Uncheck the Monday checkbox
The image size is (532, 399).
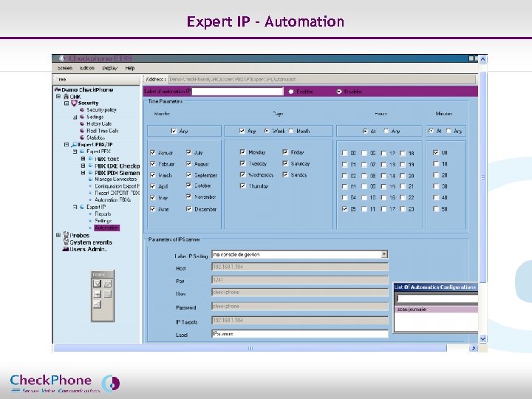(x=242, y=152)
